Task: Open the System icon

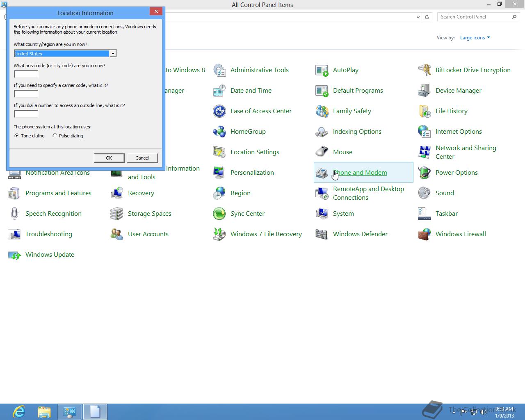Action: pos(322,214)
